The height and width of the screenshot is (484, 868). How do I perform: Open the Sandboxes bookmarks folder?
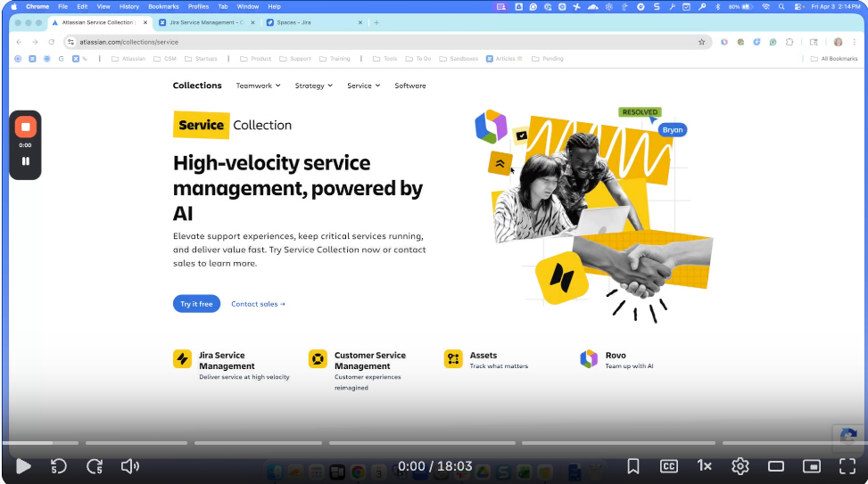(459, 59)
